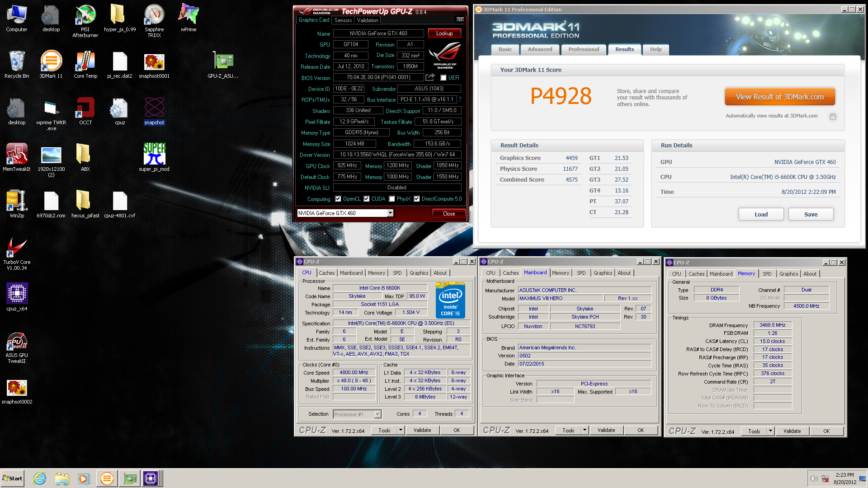Click the Bus Interface question mark icon

[460, 99]
